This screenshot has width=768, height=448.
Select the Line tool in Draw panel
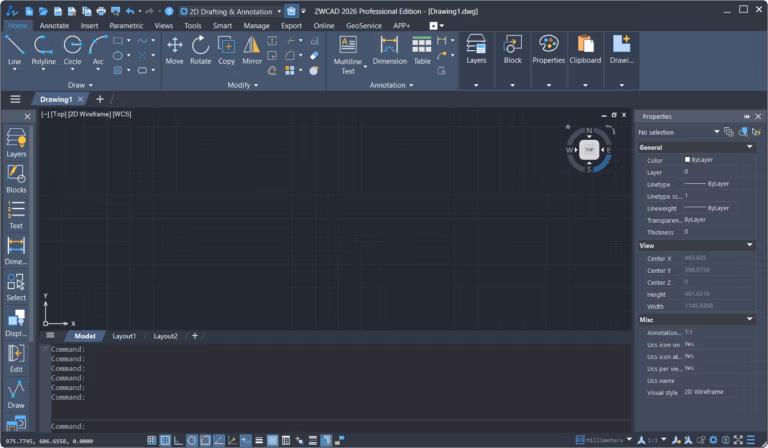[14, 50]
